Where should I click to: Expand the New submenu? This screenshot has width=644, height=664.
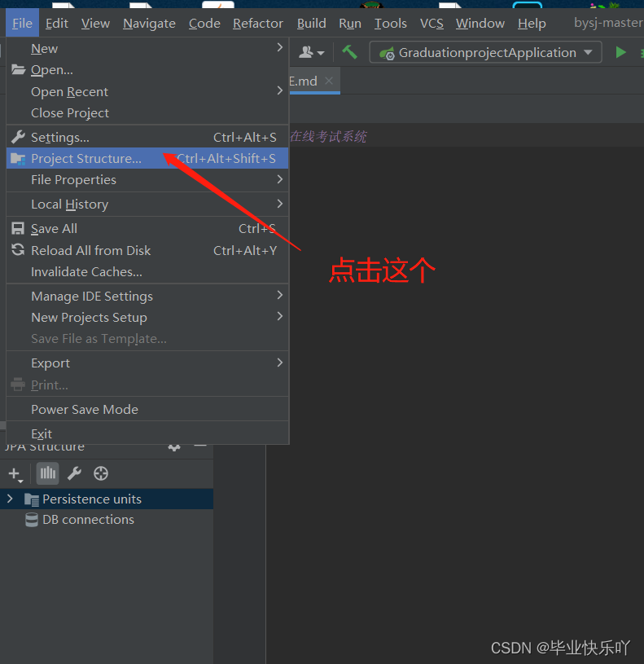click(x=147, y=49)
